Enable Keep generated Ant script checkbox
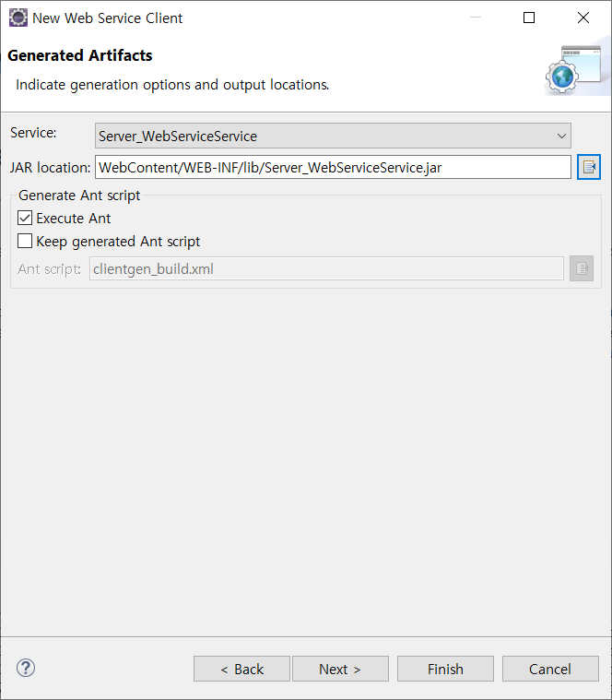 (x=25, y=241)
